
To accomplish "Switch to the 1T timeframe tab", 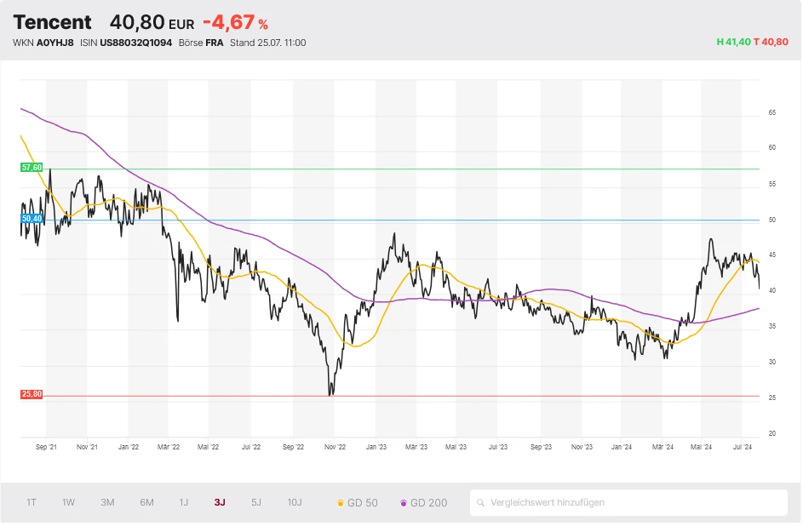I will coord(31,503).
